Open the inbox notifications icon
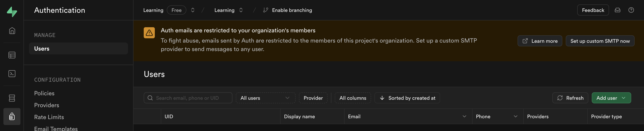The width and height of the screenshot is (644, 131). (x=618, y=10)
